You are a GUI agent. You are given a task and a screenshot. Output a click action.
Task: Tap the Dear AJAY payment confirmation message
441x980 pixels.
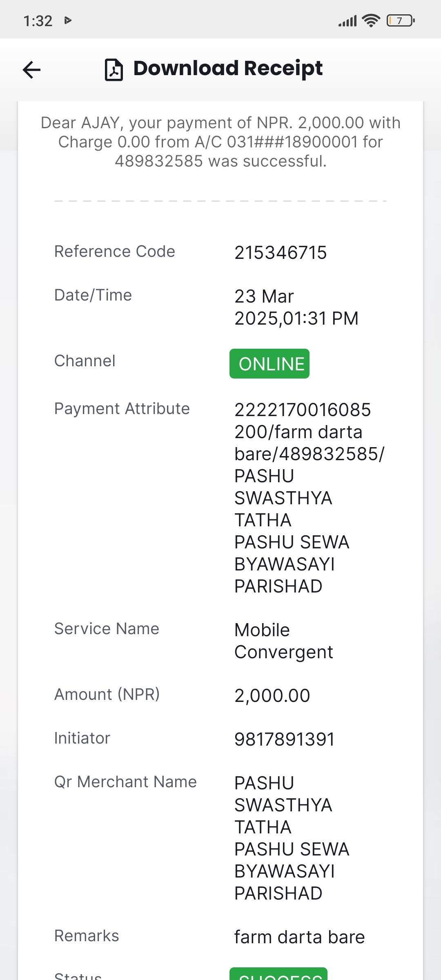coord(220,142)
